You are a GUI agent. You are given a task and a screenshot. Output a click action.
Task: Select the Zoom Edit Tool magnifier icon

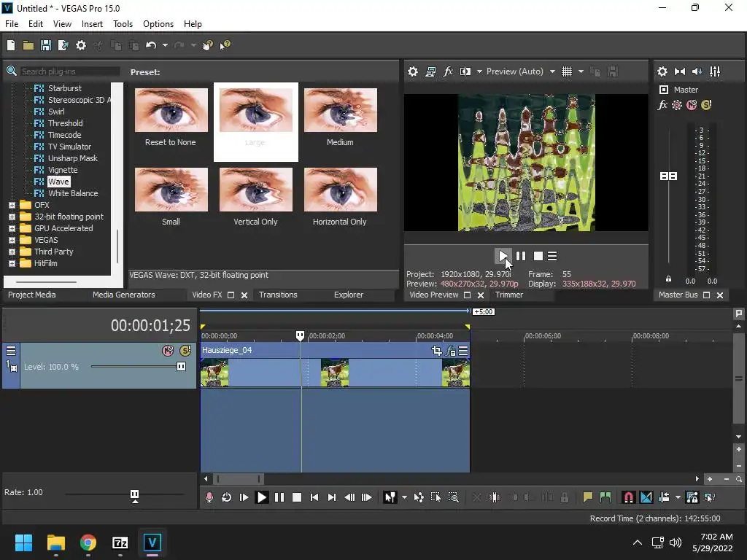point(454,497)
